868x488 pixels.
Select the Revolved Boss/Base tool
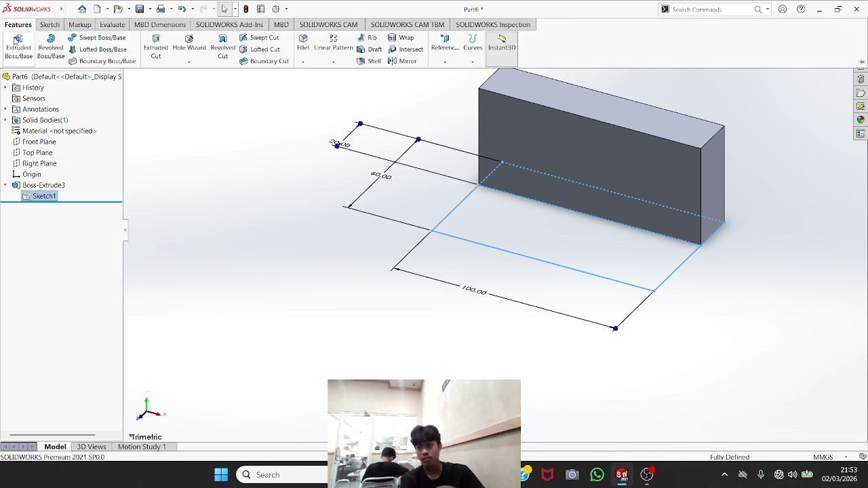click(x=51, y=47)
